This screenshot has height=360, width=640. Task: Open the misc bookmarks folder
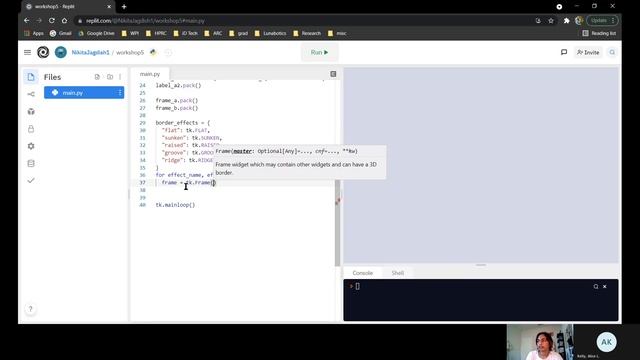(x=337, y=33)
